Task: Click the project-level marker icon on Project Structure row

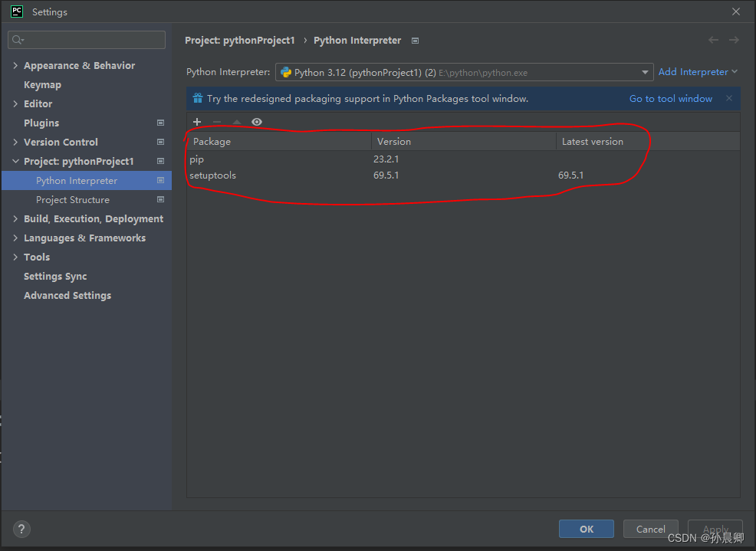Action: 160,199
